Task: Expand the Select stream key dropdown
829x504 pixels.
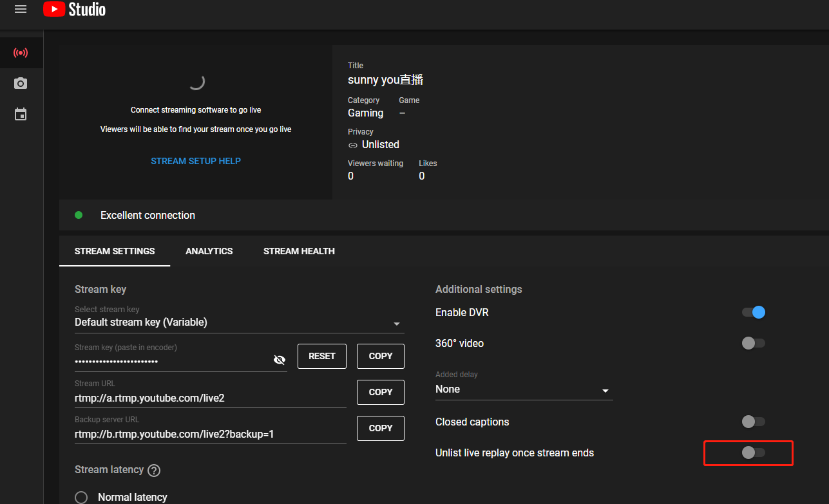Action: point(240,319)
